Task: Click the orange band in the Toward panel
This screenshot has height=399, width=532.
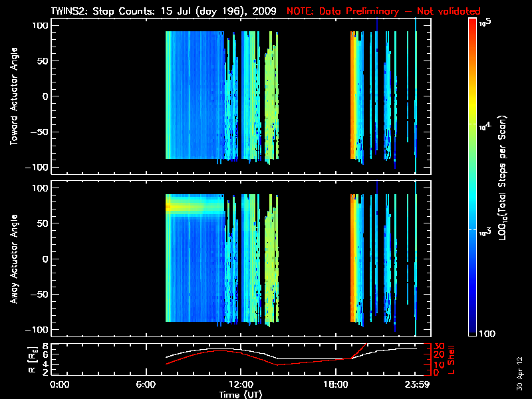Action: pyautogui.click(x=353, y=96)
